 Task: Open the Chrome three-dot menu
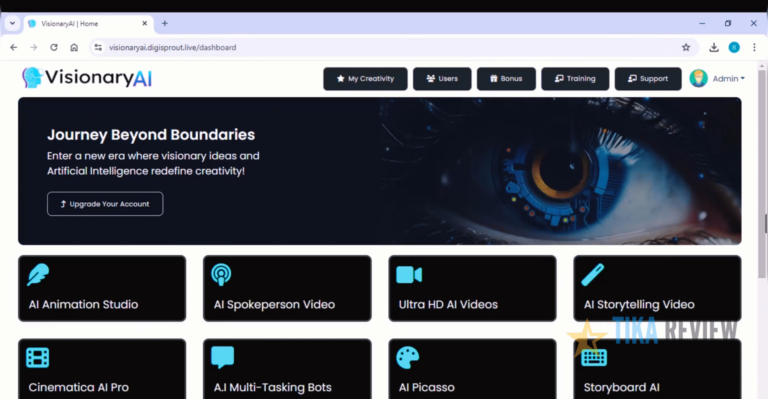point(754,47)
